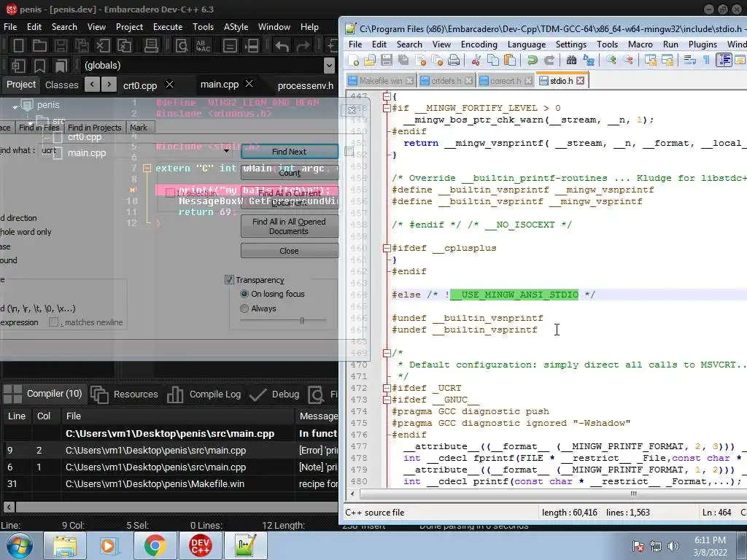Open the (globals) scope dropdown

pos(329,66)
